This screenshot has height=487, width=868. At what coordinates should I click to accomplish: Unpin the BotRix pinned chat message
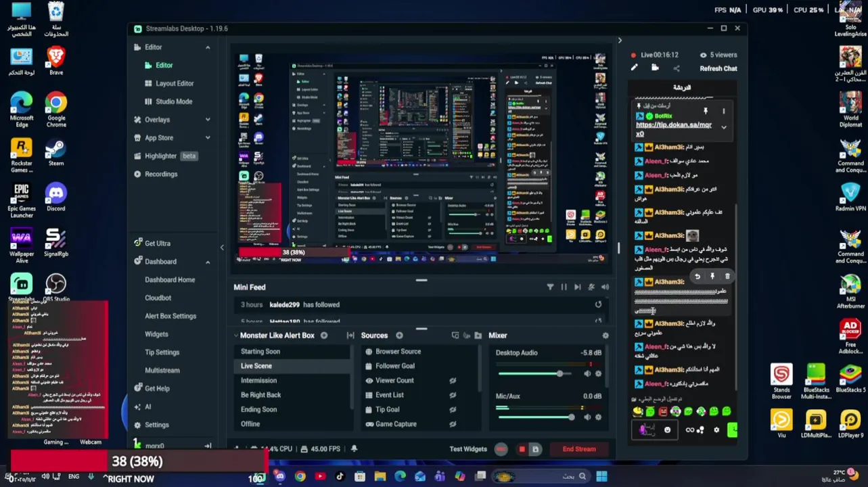705,111
